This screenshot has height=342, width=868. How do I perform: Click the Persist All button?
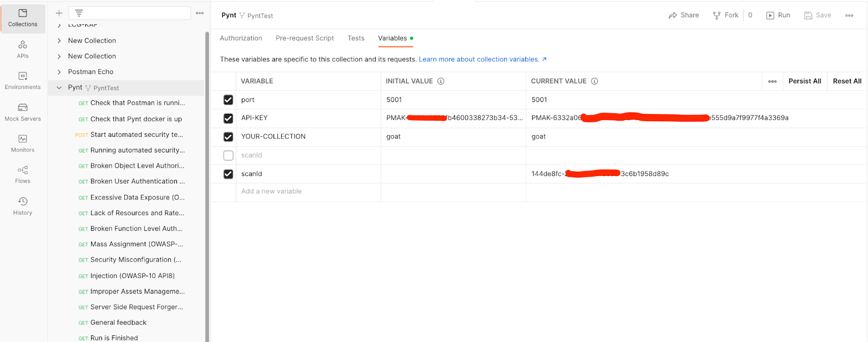click(x=805, y=81)
